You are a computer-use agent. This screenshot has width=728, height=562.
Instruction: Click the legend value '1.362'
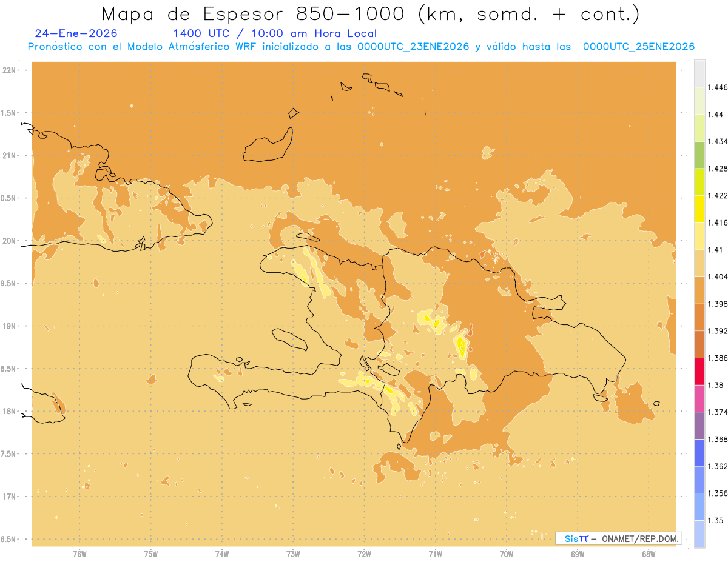point(716,466)
